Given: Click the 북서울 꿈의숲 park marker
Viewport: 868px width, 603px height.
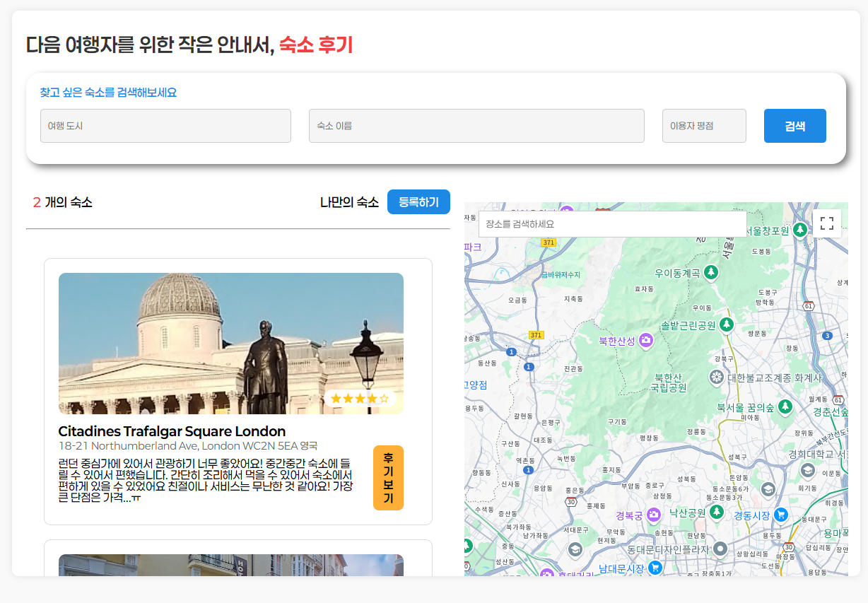Looking at the screenshot, I should pos(785,407).
